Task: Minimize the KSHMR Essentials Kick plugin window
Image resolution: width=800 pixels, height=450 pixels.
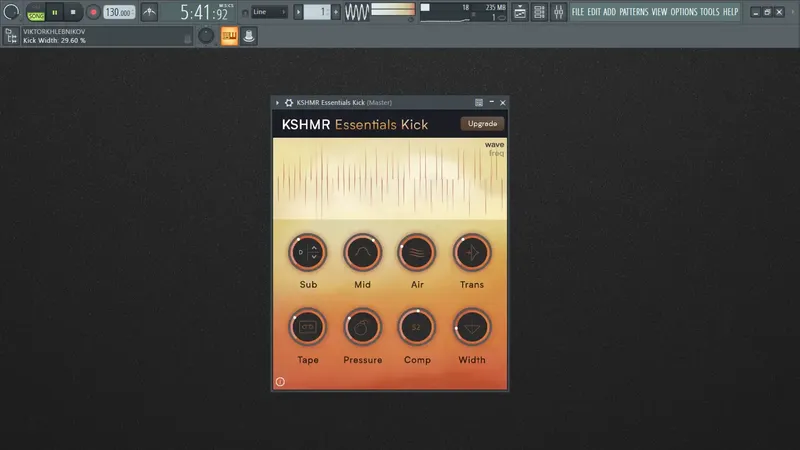Action: coord(491,103)
